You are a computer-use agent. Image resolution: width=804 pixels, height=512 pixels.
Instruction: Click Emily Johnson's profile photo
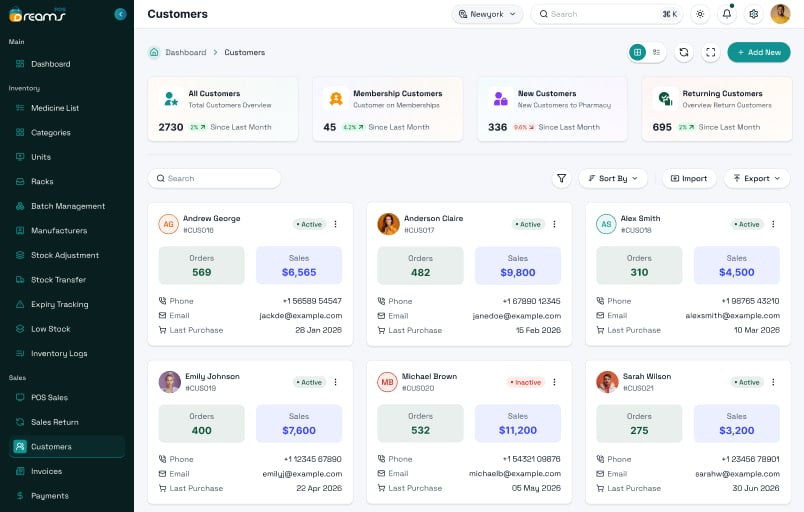point(169,382)
